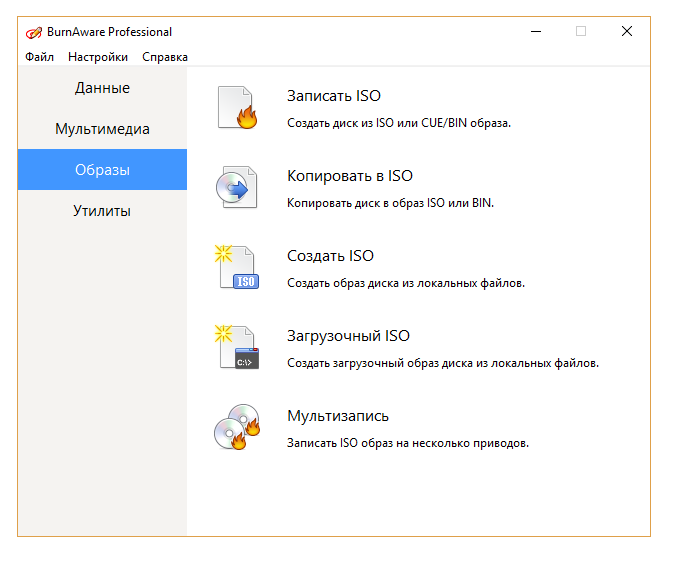Launch the Мультизапись tool title

338,416
